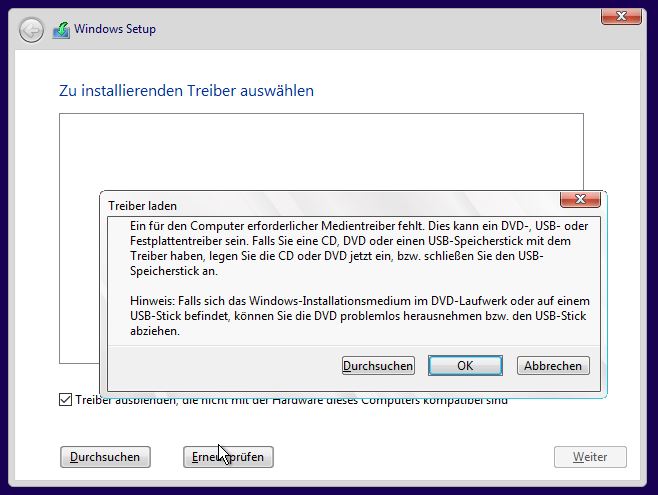Click the Weiter button
Image resolution: width=658 pixels, height=495 pixels.
click(x=590, y=457)
